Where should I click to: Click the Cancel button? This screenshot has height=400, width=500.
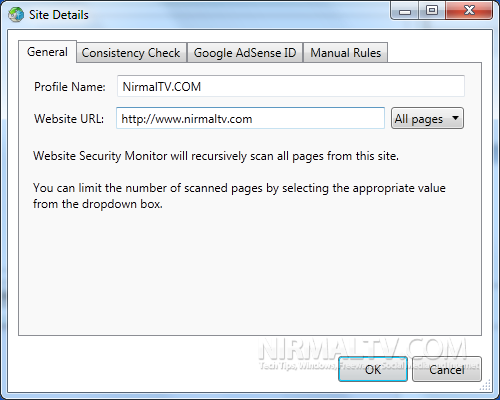click(x=447, y=369)
